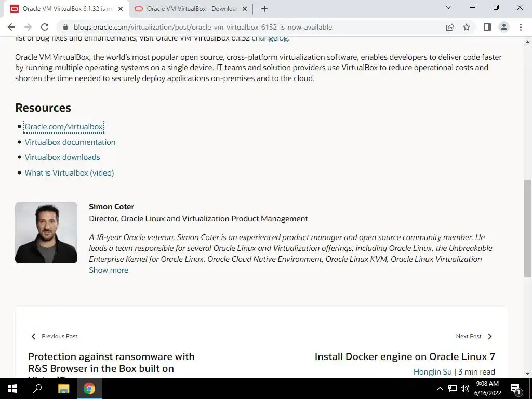
Task: Click the Simon Coter author name
Action: (x=111, y=207)
